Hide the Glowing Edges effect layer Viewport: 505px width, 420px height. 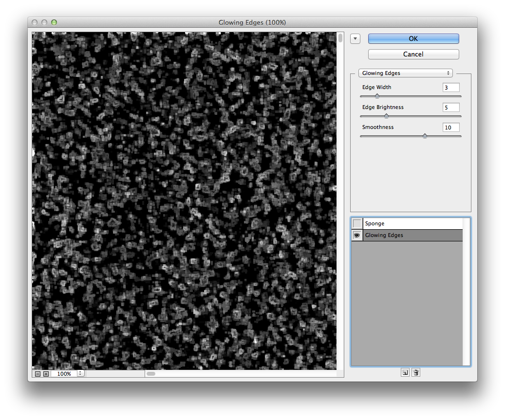(357, 235)
